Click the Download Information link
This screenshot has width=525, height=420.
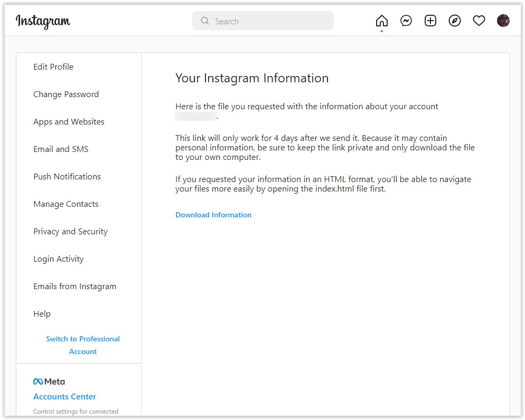[x=213, y=215]
